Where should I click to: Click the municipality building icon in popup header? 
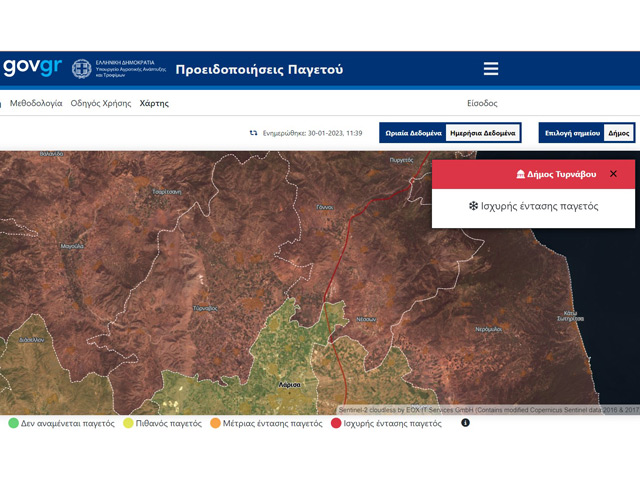520,174
